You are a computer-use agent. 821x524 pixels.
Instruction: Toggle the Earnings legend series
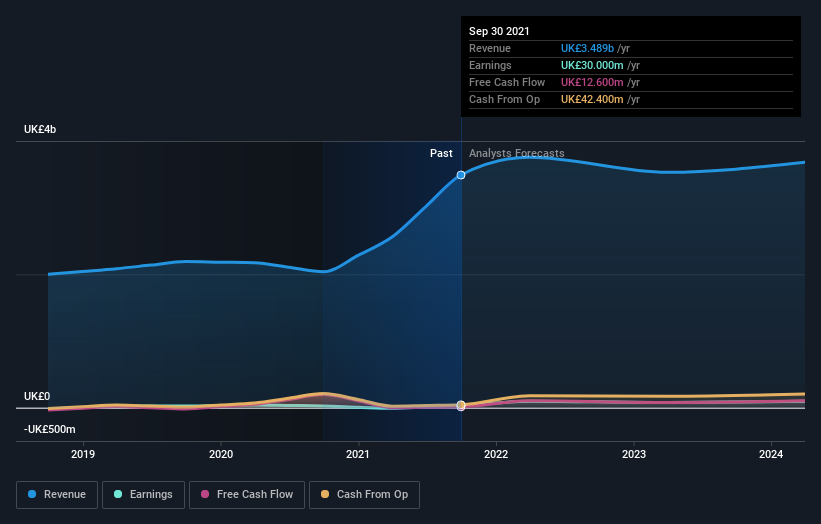[x=143, y=495]
